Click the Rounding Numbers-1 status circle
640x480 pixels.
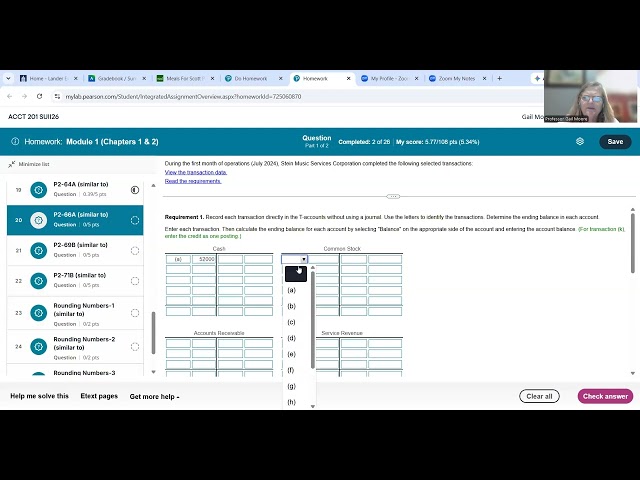[x=135, y=313]
